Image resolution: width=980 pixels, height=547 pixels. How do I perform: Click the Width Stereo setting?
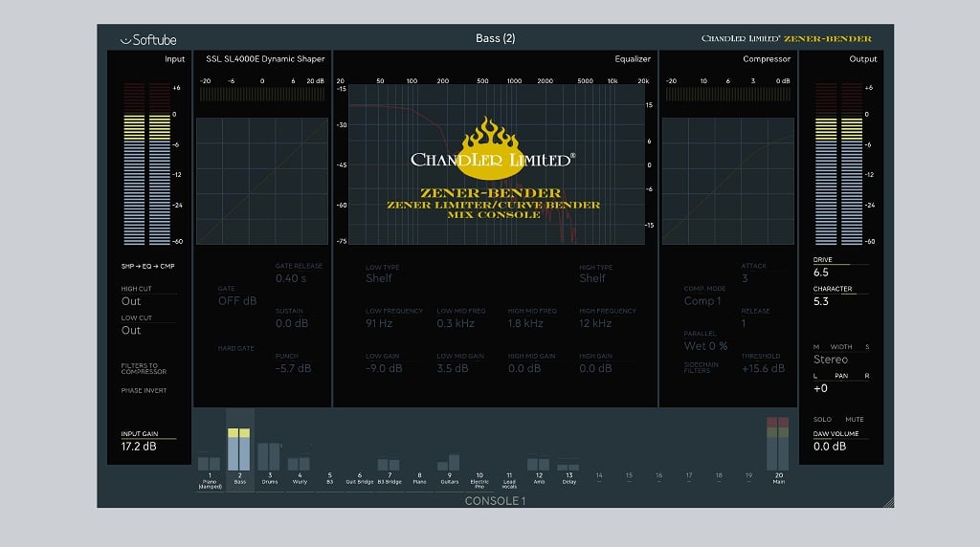coord(830,360)
